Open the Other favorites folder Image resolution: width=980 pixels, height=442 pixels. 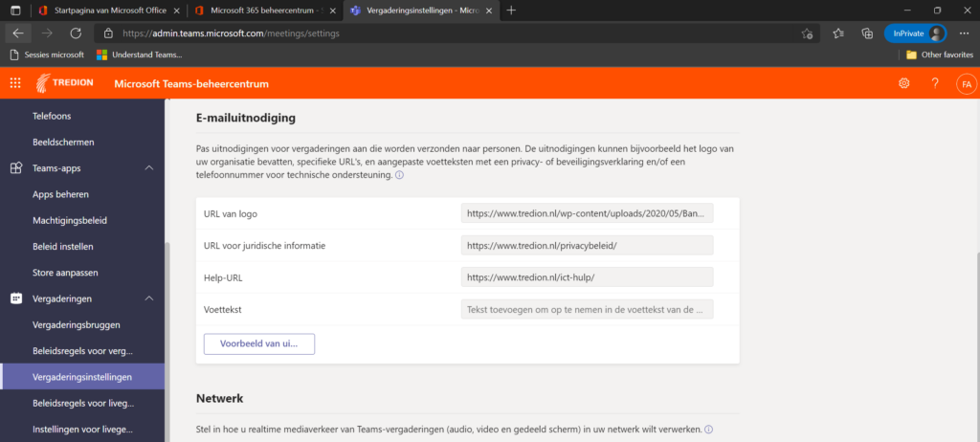940,55
